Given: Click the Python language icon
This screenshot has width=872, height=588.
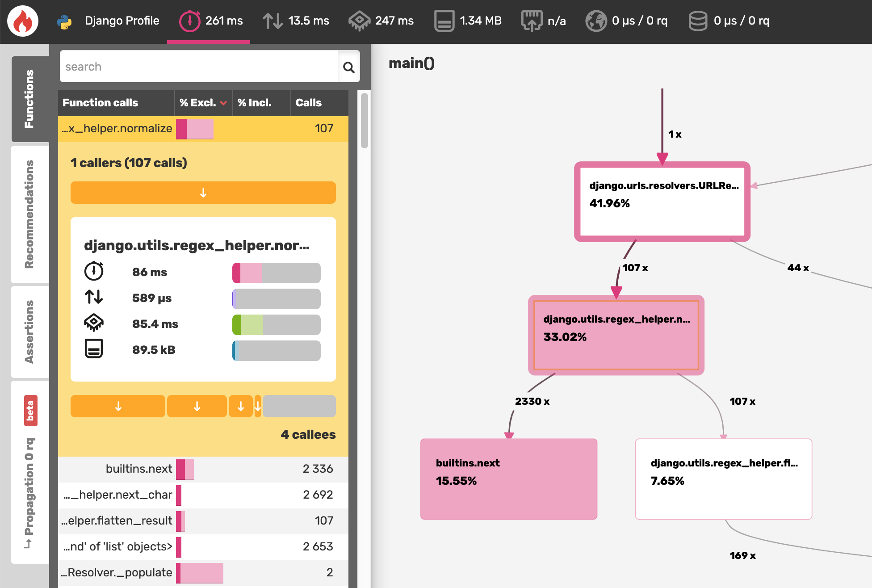Looking at the screenshot, I should tap(64, 20).
